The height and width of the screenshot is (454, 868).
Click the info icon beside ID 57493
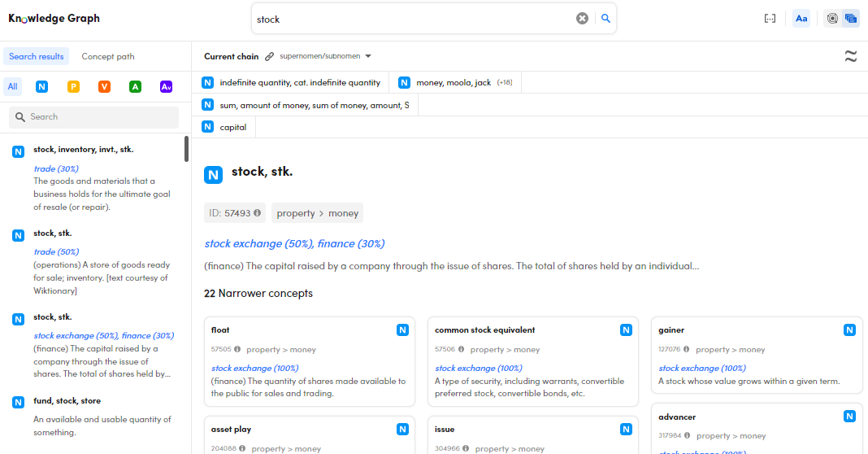(x=258, y=213)
